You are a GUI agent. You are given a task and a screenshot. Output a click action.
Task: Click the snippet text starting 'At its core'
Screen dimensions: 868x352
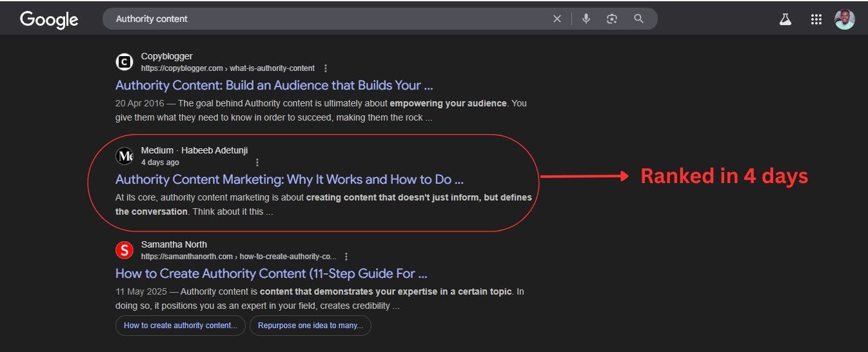[324, 204]
